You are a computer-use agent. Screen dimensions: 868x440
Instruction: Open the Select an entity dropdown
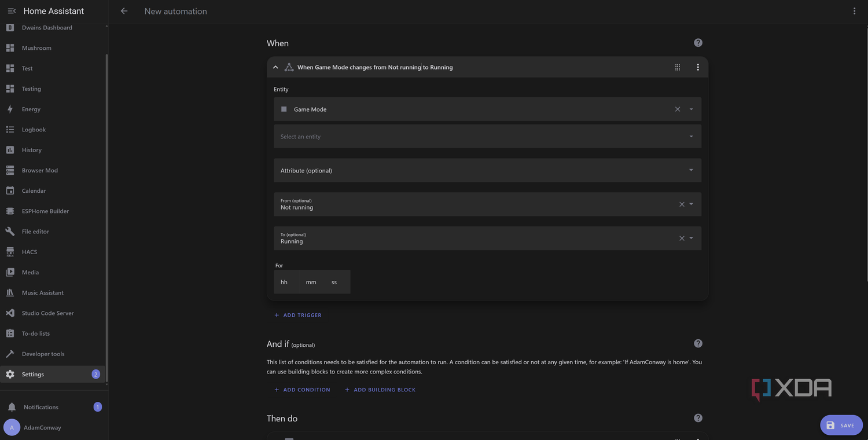tap(487, 137)
